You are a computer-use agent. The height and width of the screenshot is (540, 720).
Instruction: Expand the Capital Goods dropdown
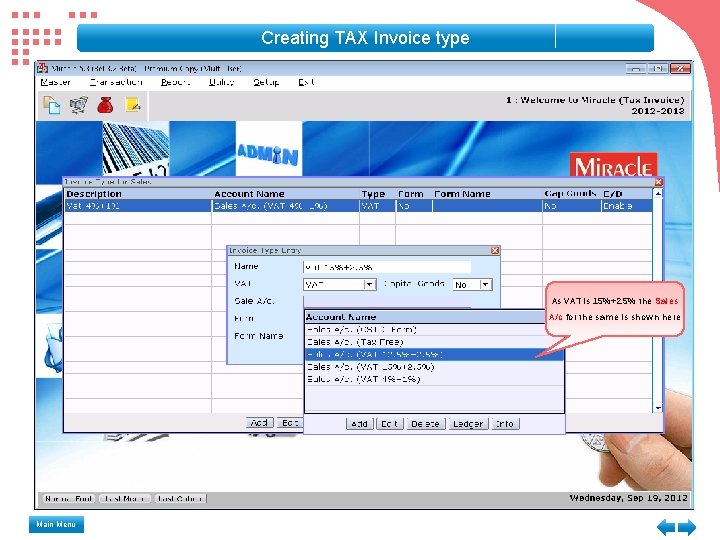486,284
